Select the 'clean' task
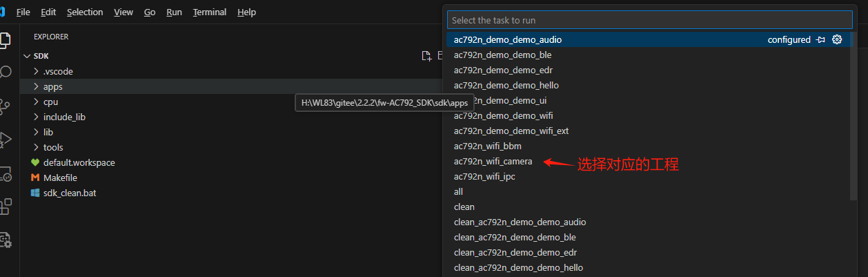This screenshot has height=277, width=868. coord(650,207)
